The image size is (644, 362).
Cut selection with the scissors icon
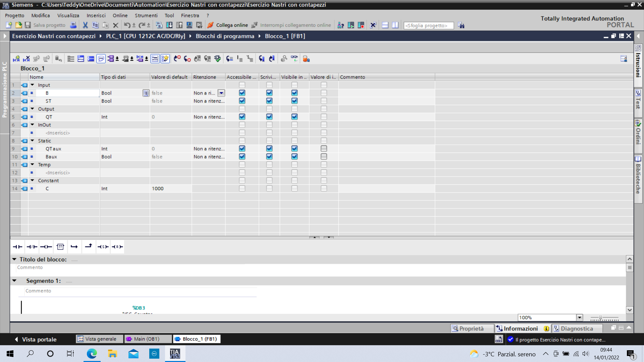[85, 25]
